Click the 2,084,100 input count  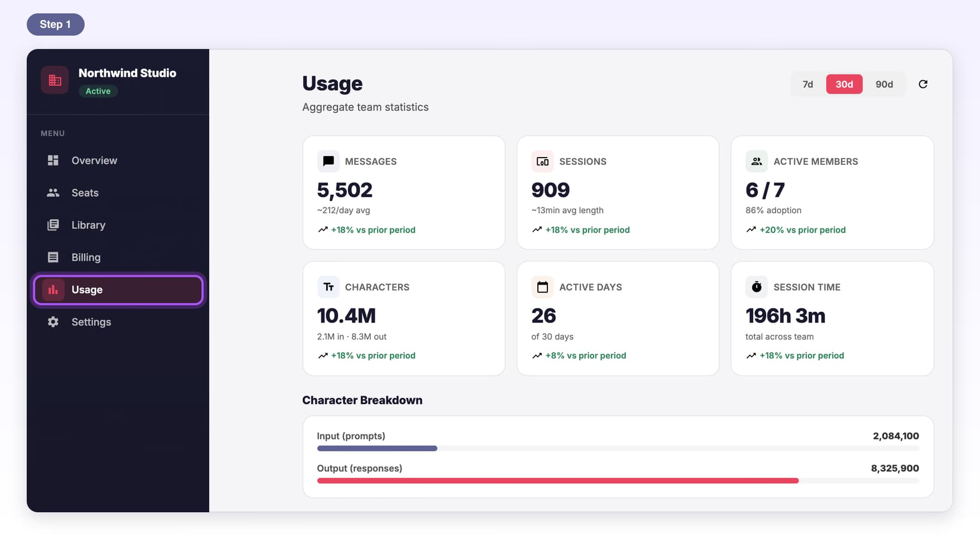click(x=896, y=436)
